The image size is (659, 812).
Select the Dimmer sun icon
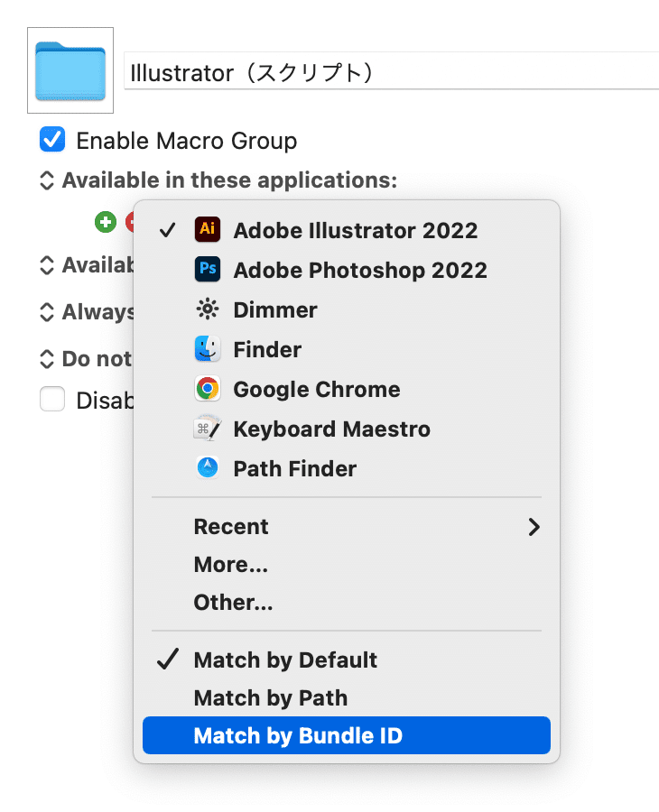[208, 309]
